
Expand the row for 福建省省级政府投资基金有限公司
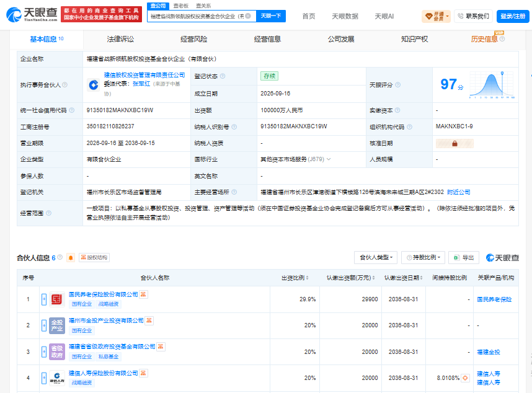44,351
